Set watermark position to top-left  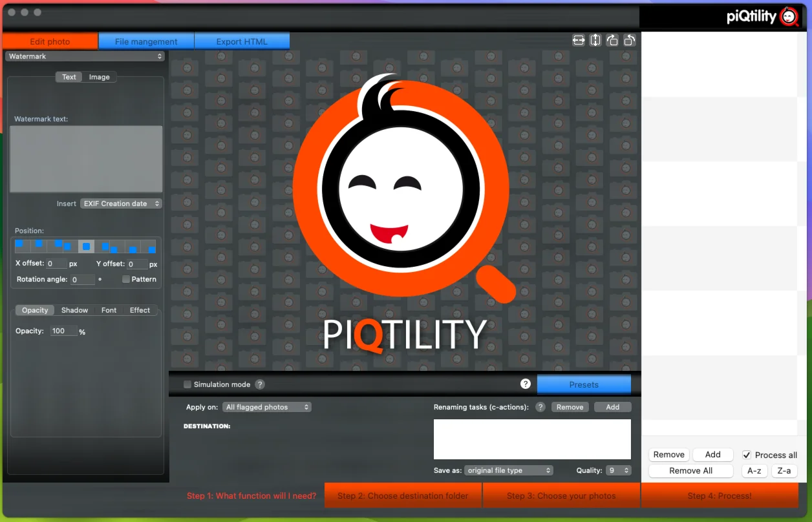[x=19, y=244]
